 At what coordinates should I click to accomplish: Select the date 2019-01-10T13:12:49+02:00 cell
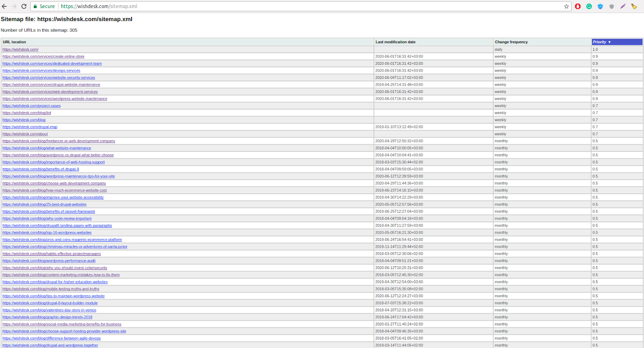[433, 127]
